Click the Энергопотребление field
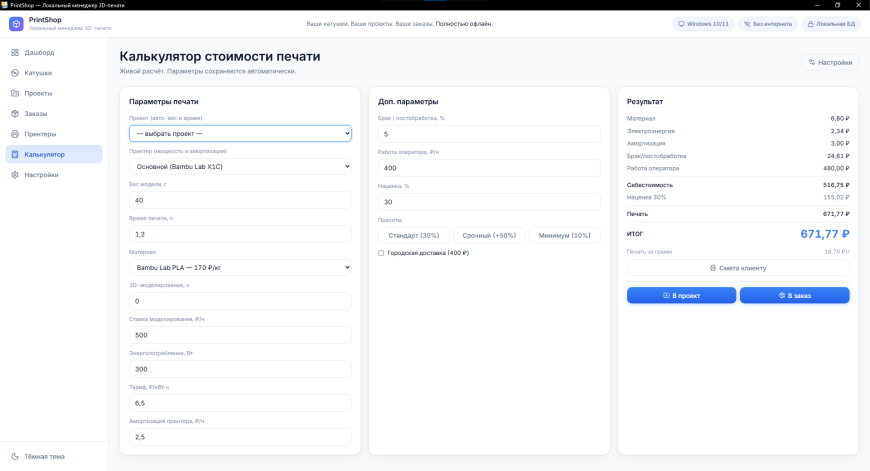This screenshot has width=870, height=471. tap(240, 369)
